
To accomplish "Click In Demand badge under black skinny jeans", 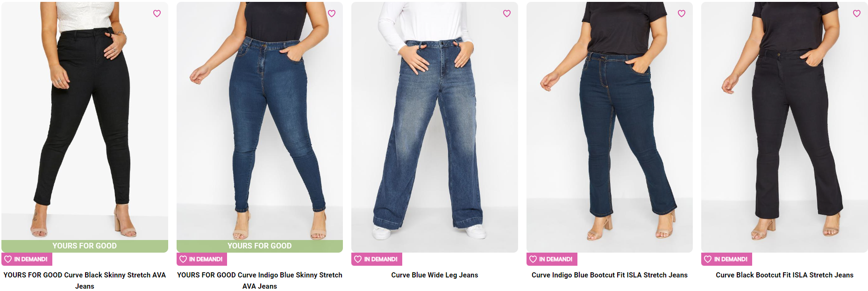I will 27,259.
